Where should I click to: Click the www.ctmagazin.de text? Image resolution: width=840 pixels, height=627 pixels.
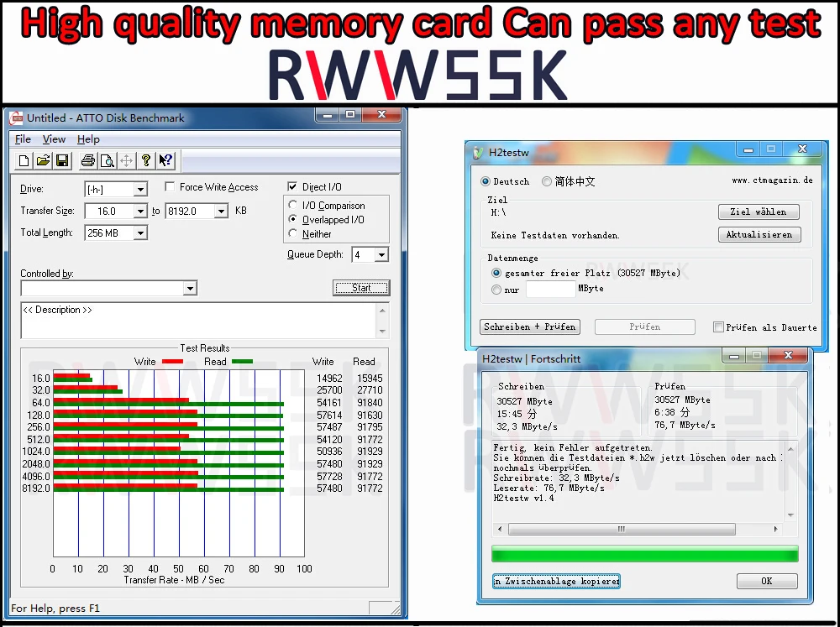[772, 180]
